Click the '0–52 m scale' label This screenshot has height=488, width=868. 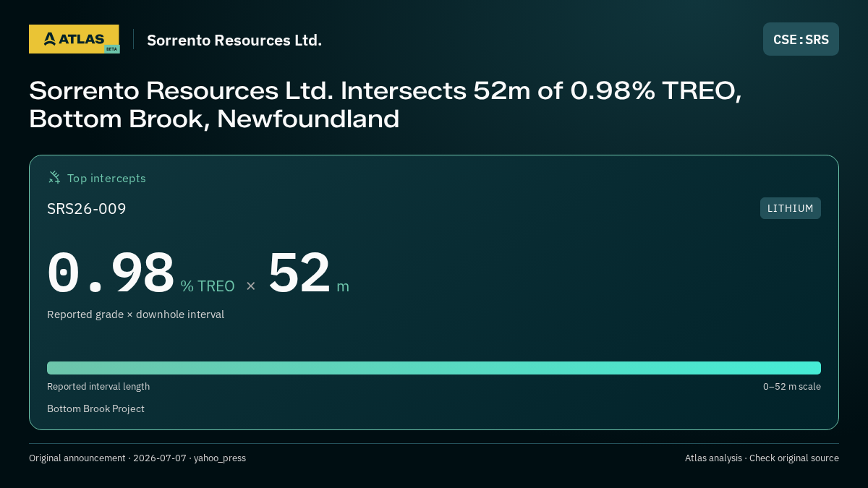click(x=792, y=387)
